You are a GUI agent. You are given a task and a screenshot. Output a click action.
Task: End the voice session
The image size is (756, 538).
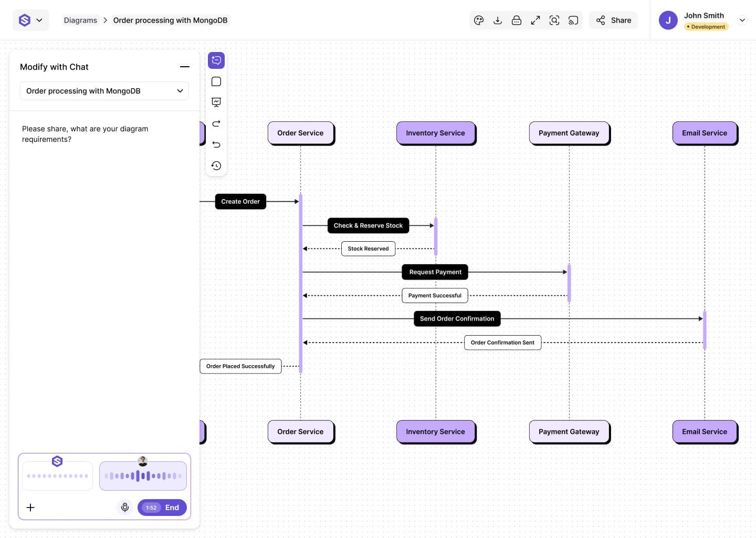[162, 508]
